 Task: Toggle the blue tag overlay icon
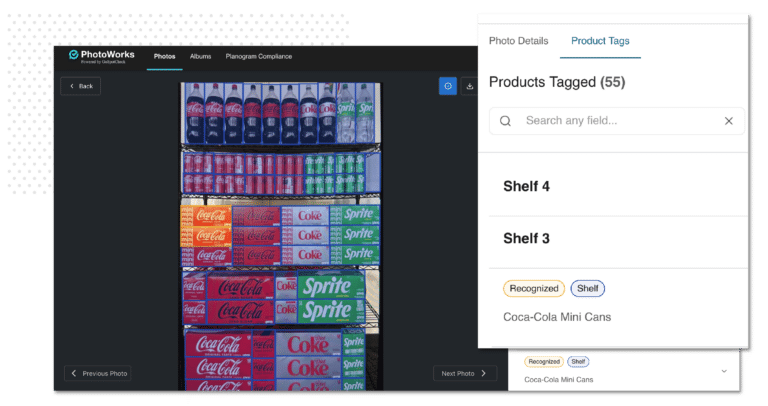[448, 86]
